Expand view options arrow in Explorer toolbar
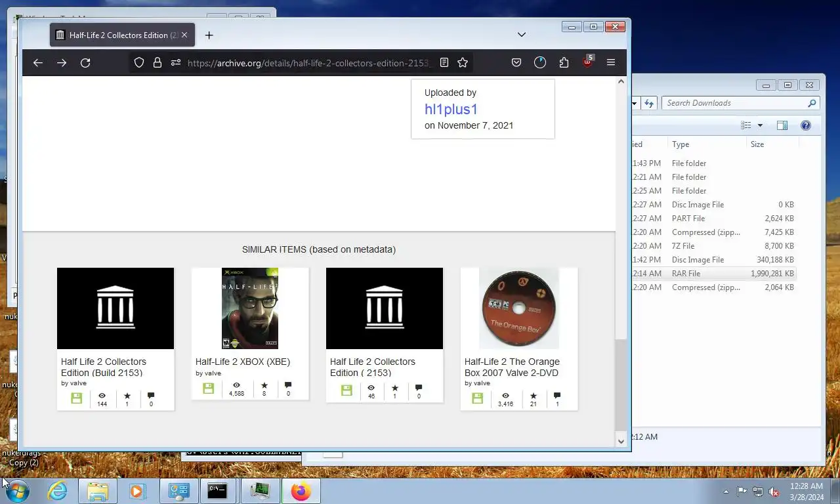This screenshot has height=504, width=840. pyautogui.click(x=760, y=125)
